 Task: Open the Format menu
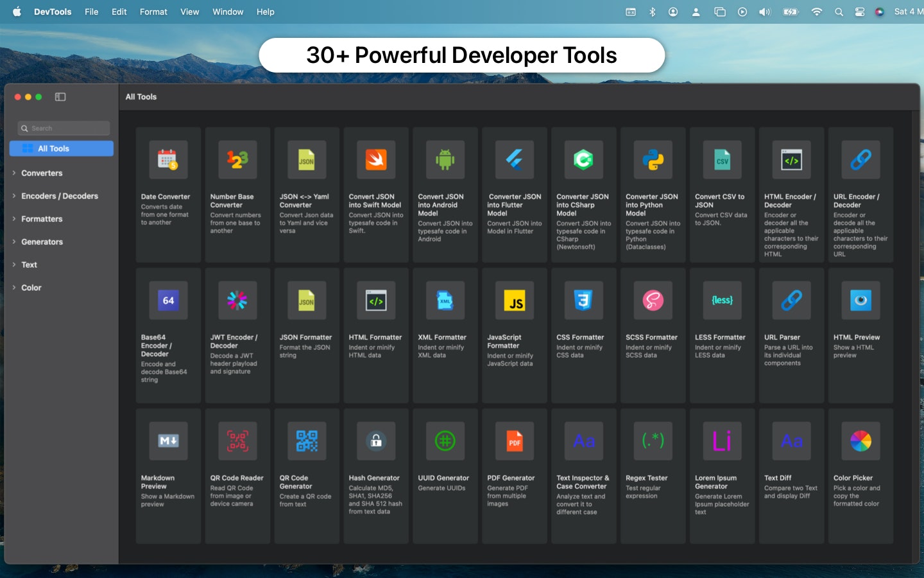tap(153, 12)
